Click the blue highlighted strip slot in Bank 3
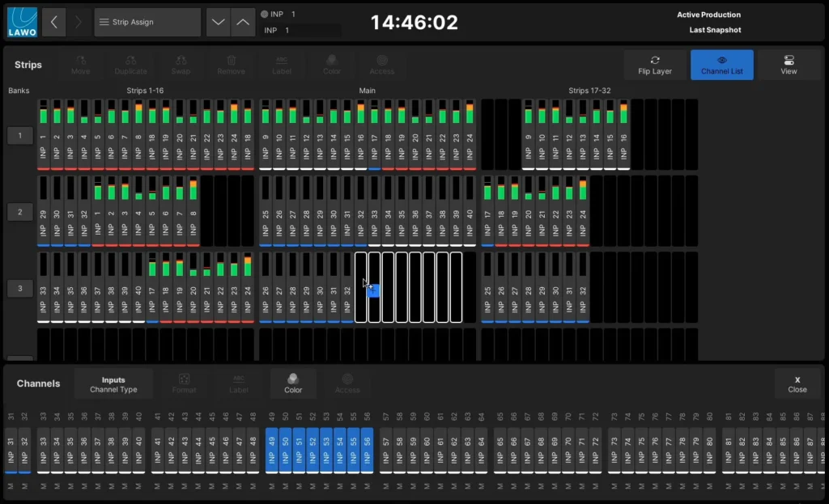 (x=374, y=290)
